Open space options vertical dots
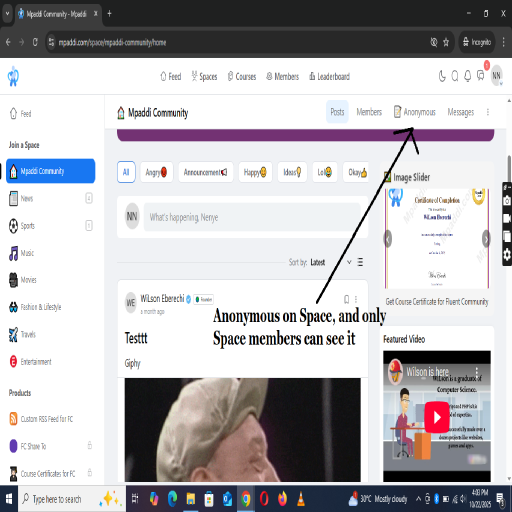This screenshot has width=512, height=512. click(x=488, y=112)
